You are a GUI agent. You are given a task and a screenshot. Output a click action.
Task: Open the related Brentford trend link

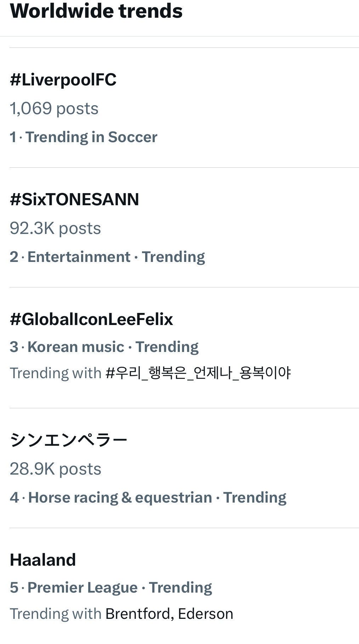(138, 614)
